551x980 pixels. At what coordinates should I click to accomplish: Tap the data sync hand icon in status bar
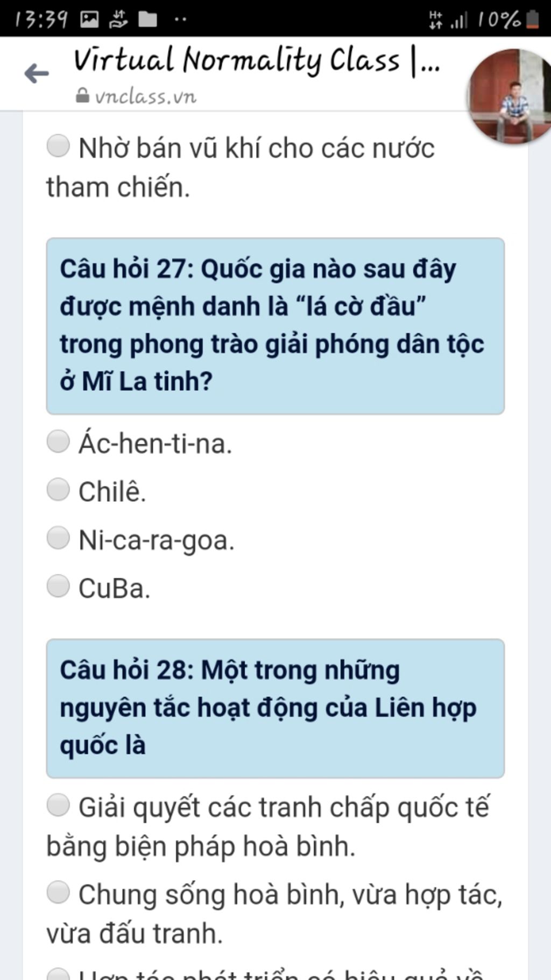(118, 20)
